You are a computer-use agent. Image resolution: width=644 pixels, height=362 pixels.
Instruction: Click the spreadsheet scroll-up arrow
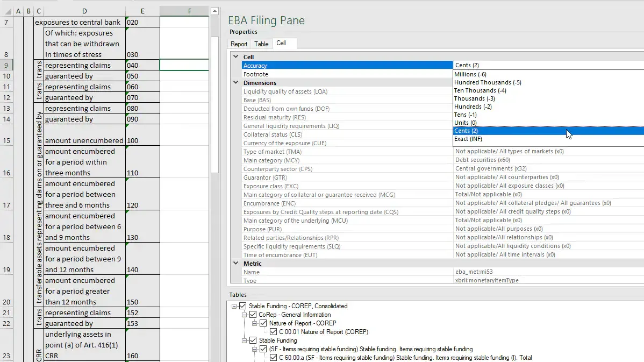click(214, 11)
